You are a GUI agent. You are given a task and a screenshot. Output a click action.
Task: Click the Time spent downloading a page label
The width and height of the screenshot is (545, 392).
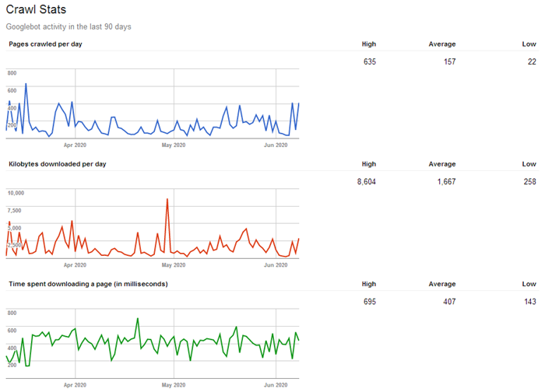click(88, 284)
